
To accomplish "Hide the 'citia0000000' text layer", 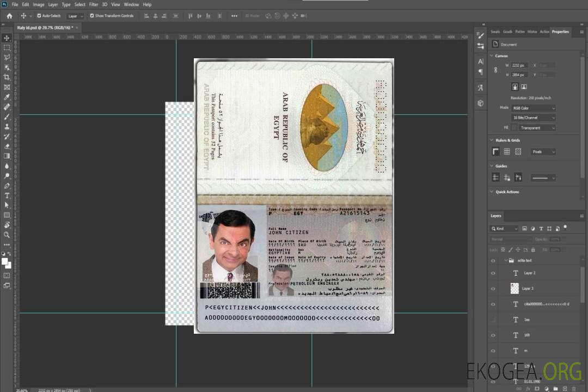I will coord(493,304).
